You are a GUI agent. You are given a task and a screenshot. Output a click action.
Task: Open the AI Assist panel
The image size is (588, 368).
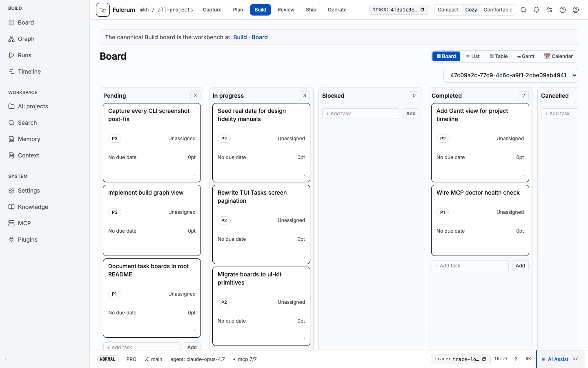tap(560, 359)
